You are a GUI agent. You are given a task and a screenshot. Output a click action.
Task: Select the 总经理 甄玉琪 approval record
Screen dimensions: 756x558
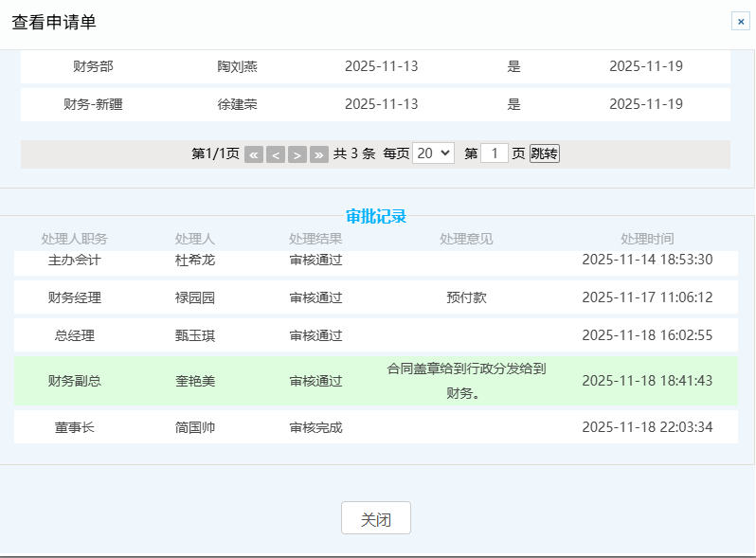(375, 335)
